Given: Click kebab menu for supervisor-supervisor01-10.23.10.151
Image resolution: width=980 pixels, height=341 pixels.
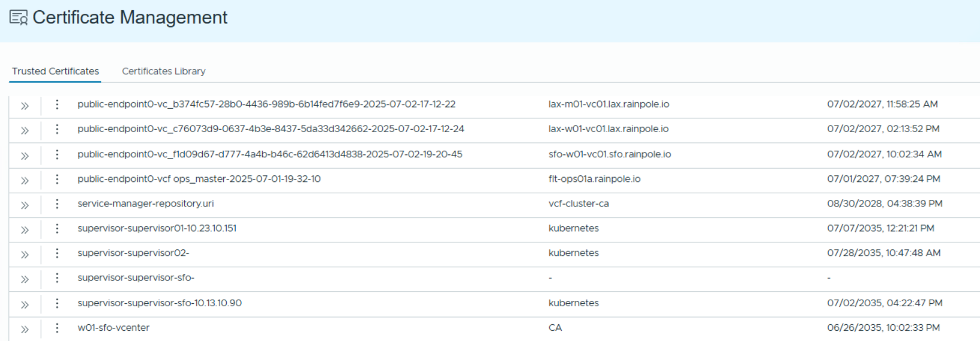Looking at the screenshot, I should tap(57, 229).
